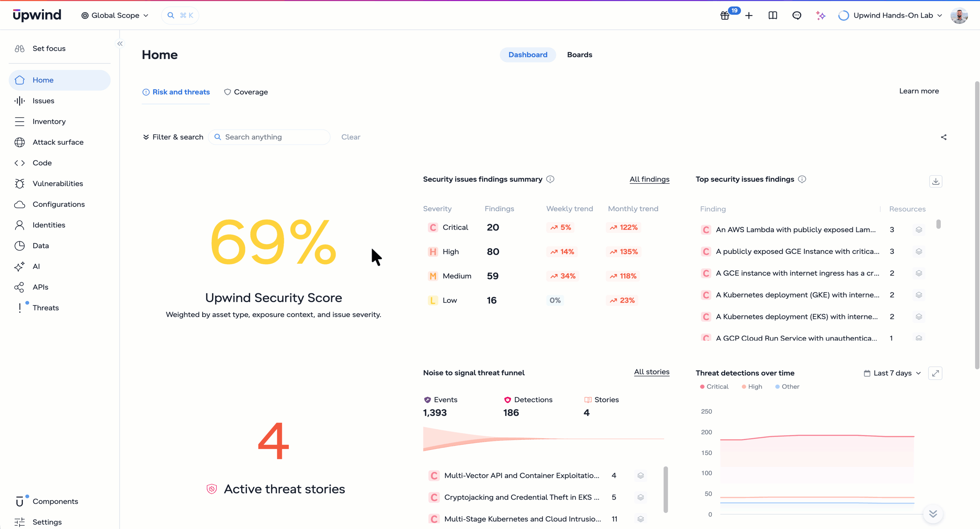Toggle Critical series in chart legend
The image size is (980, 529).
coord(714,386)
